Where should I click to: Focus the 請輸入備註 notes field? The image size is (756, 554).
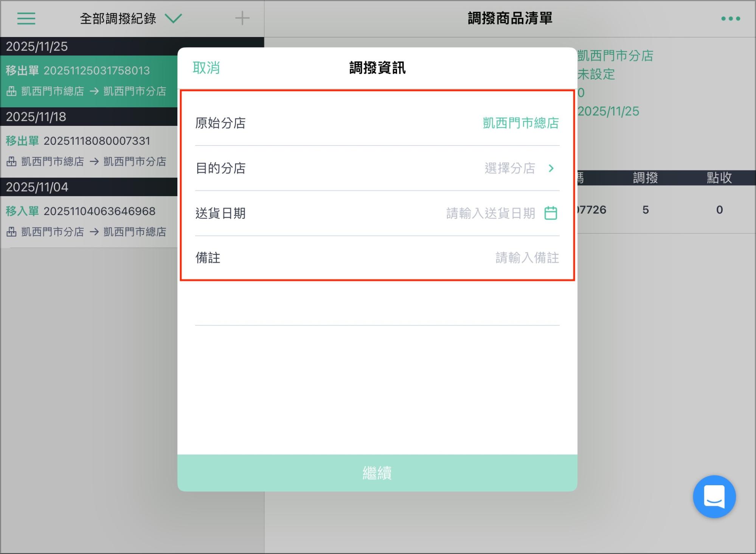click(x=527, y=258)
